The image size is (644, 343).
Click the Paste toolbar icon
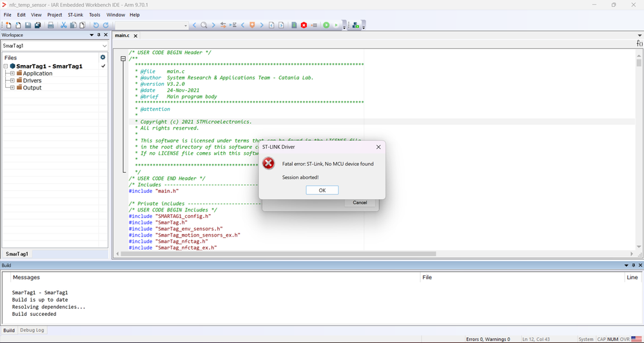[x=82, y=25]
